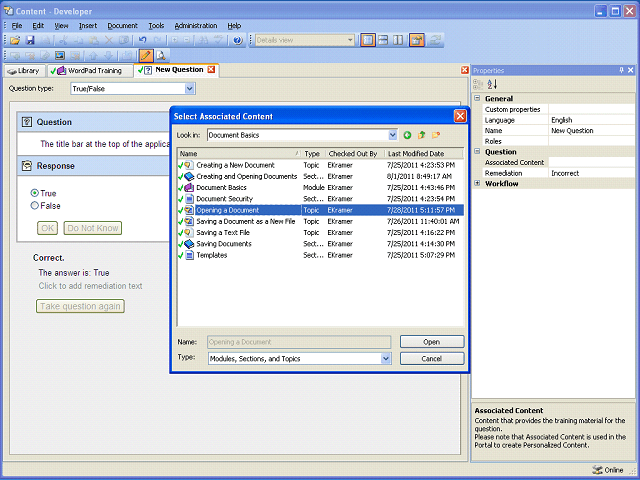The width and height of the screenshot is (640, 480).
Task: Click the Do Not Know button
Action: pyautogui.click(x=93, y=228)
